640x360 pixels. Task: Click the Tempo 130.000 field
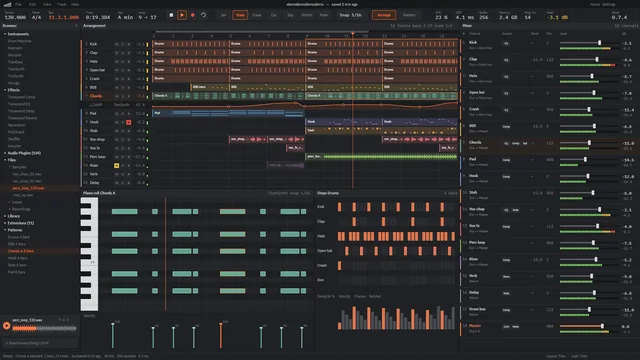15,17
